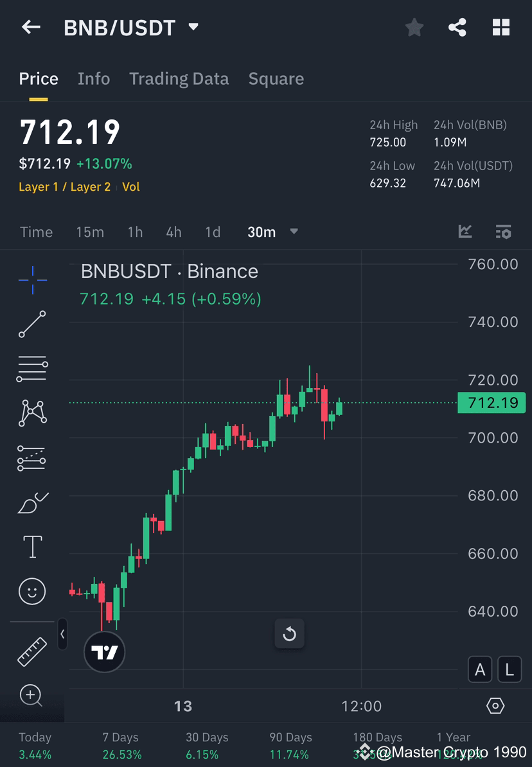Open the Fibonacci retracement tool
Image resolution: width=532 pixels, height=767 pixels.
coord(32,368)
